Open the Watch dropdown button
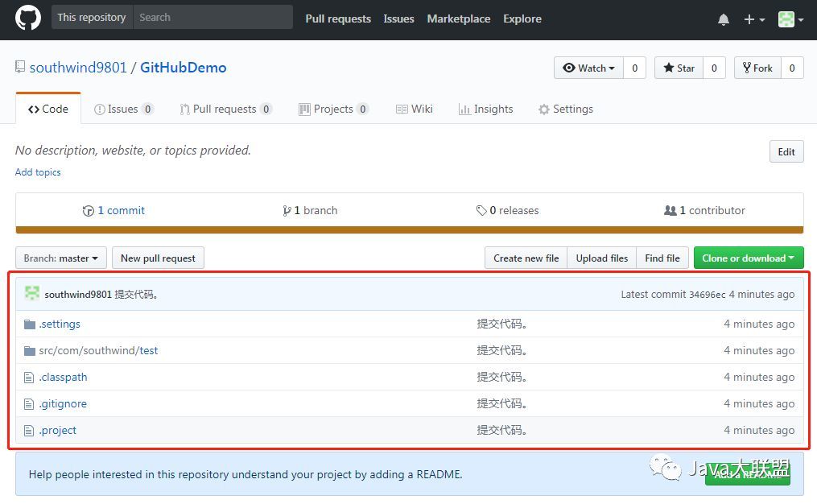The height and width of the screenshot is (504, 817). pyautogui.click(x=588, y=68)
